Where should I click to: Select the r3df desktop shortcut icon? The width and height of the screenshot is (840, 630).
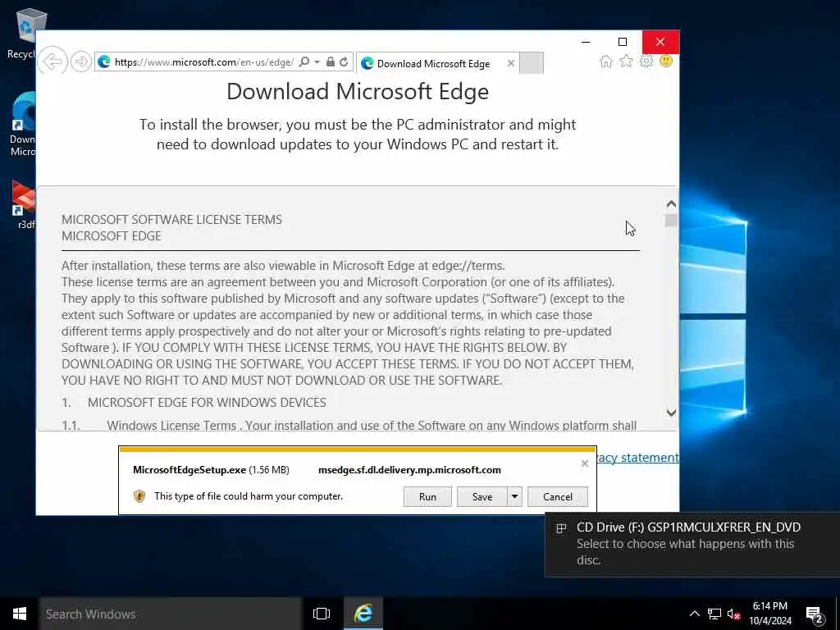[x=24, y=205]
